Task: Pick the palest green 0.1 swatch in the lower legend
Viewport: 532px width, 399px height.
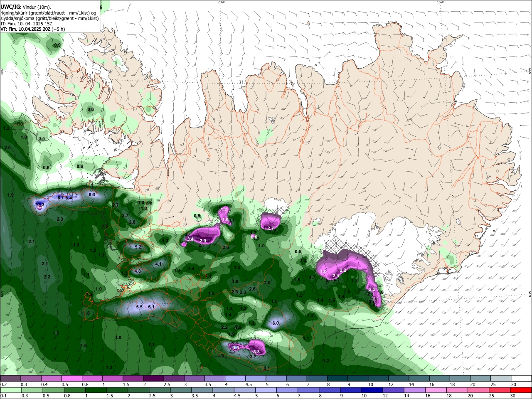Action: click(11, 390)
